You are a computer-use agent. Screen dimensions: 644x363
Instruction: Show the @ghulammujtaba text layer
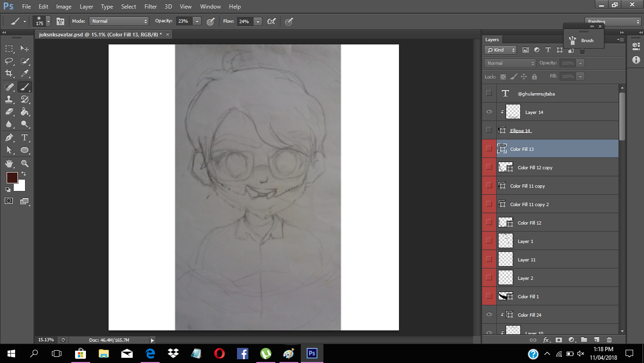489,94
